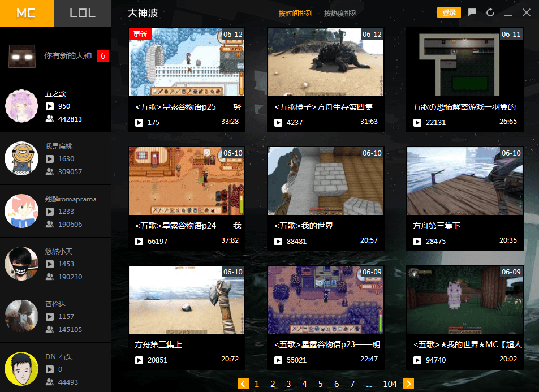Click the followers icon beside 44493
The height and width of the screenshot is (392, 539).
pyautogui.click(x=50, y=382)
